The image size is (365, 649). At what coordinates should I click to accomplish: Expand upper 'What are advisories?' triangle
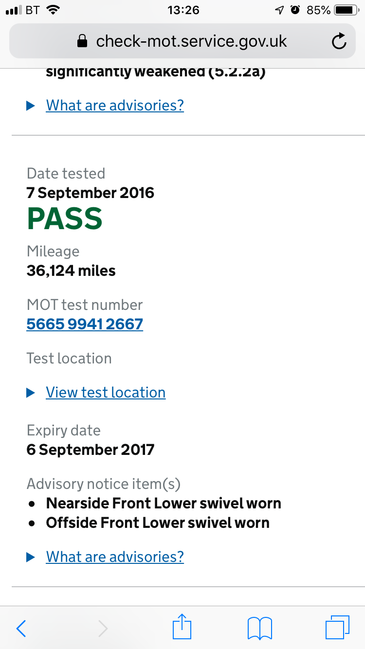pyautogui.click(x=30, y=106)
